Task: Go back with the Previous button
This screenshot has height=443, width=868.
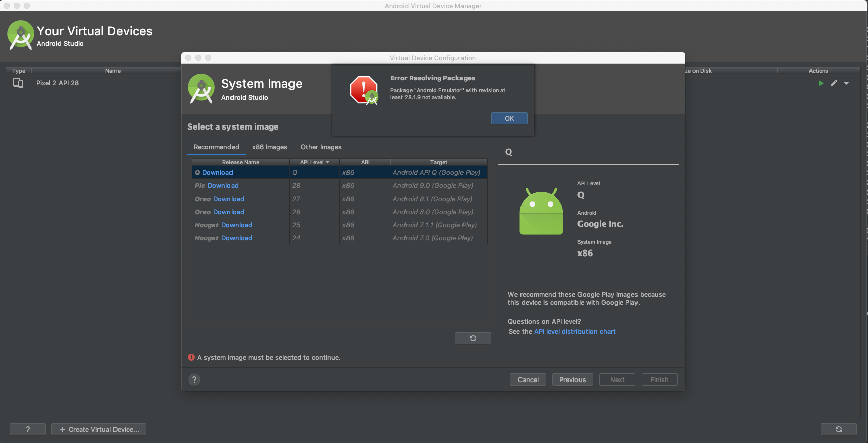Action: point(572,379)
